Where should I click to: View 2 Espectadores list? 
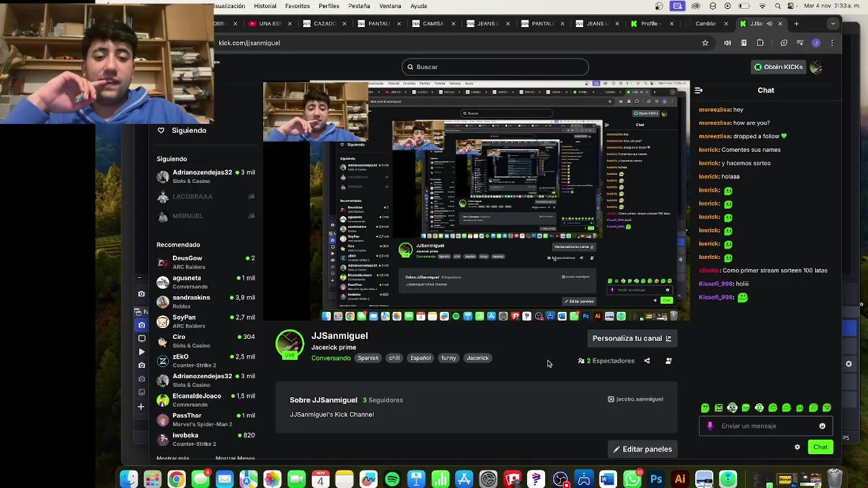click(x=606, y=361)
